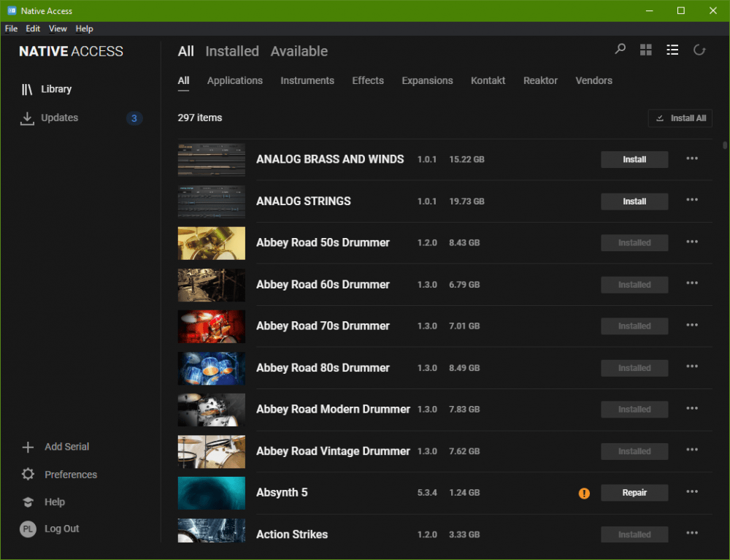Filter by Reaktor category
The image size is (730, 560).
(540, 80)
